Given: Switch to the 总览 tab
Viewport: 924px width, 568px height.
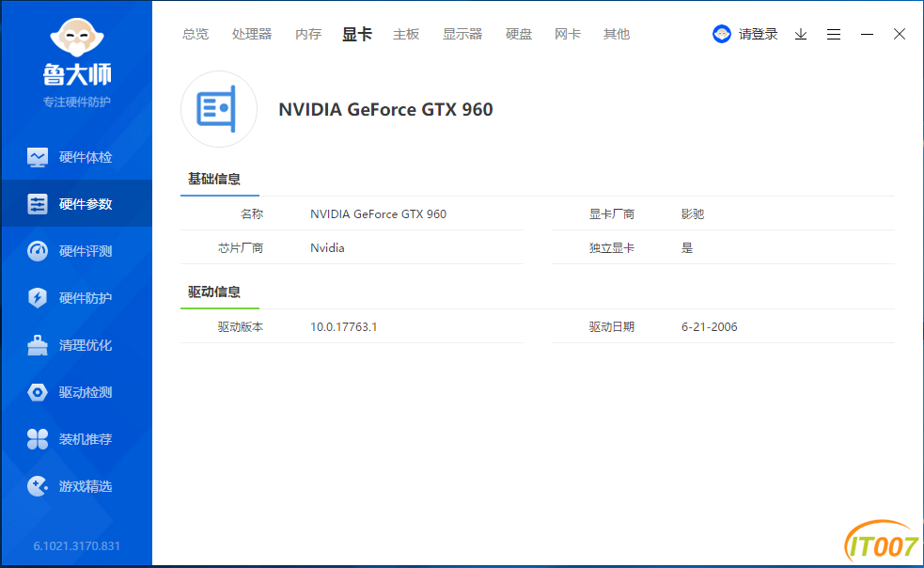Looking at the screenshot, I should pos(196,34).
